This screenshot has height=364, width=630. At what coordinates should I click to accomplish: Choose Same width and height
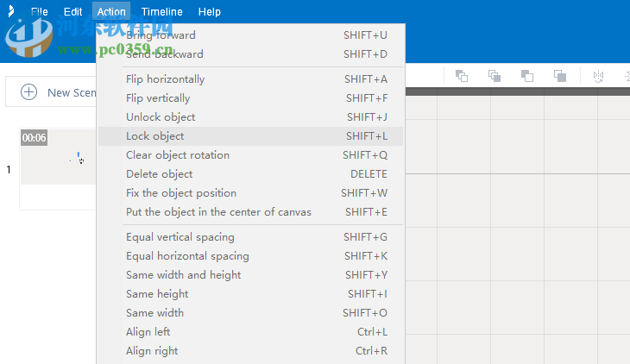[x=184, y=275]
